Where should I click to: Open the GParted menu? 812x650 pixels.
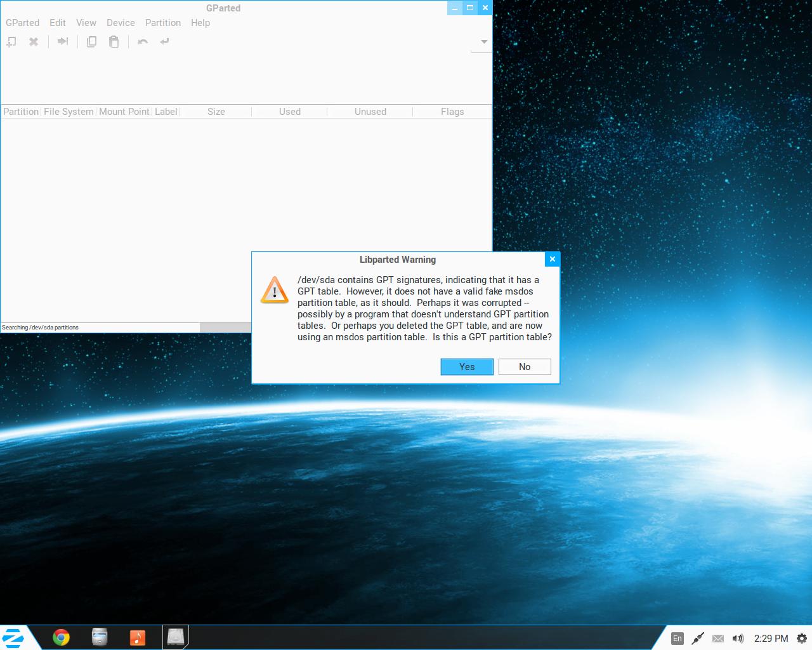pyautogui.click(x=23, y=23)
